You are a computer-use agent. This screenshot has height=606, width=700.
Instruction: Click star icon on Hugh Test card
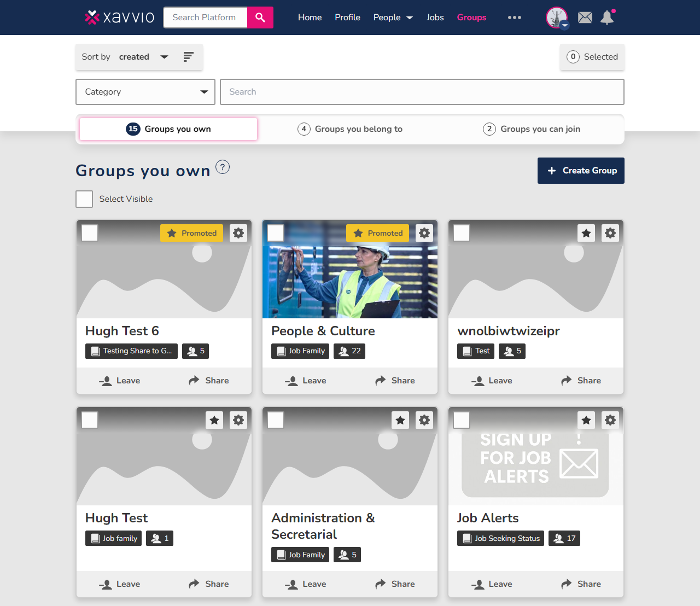tap(214, 420)
